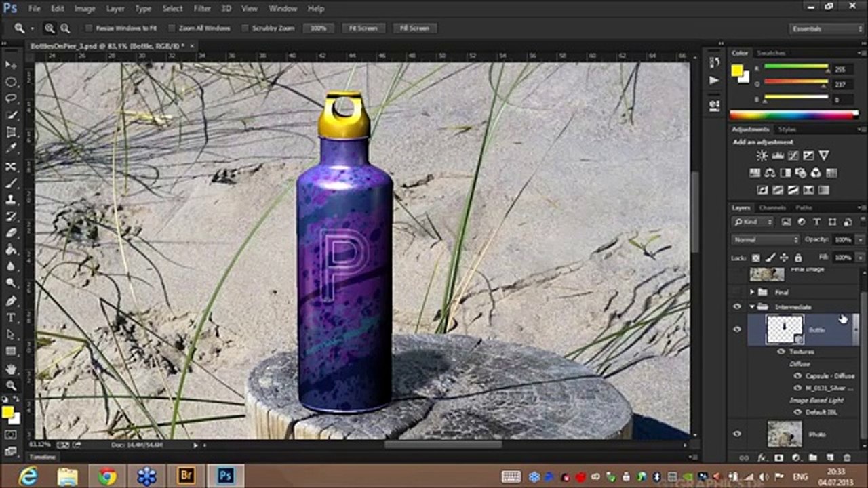Select the Eraser tool

[x=11, y=233]
